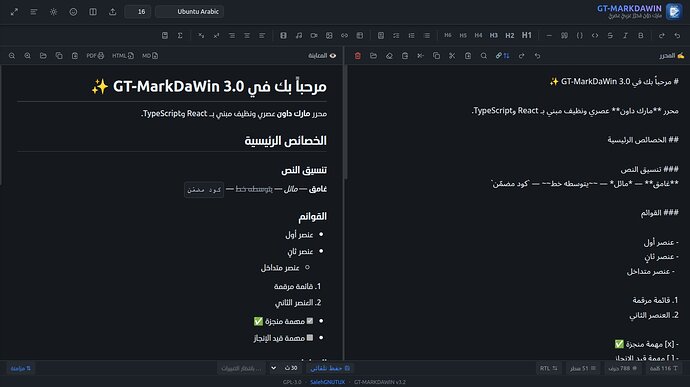The width and height of the screenshot is (690, 387).
Task: Click the GT-MARKDAWIN logo icon
Action: click(x=674, y=11)
